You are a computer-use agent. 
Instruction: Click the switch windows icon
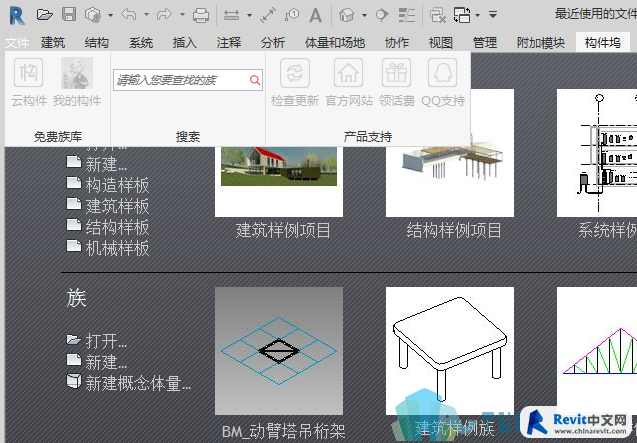[462, 15]
